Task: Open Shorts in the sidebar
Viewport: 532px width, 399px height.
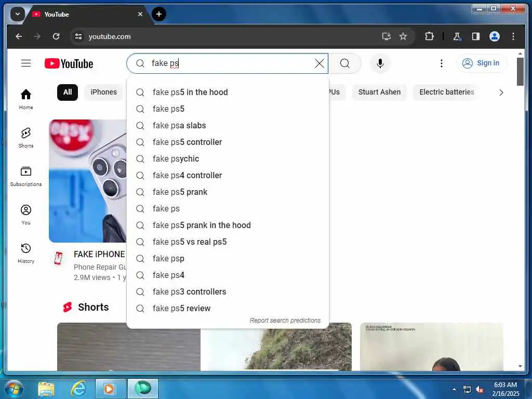Action: [x=26, y=137]
